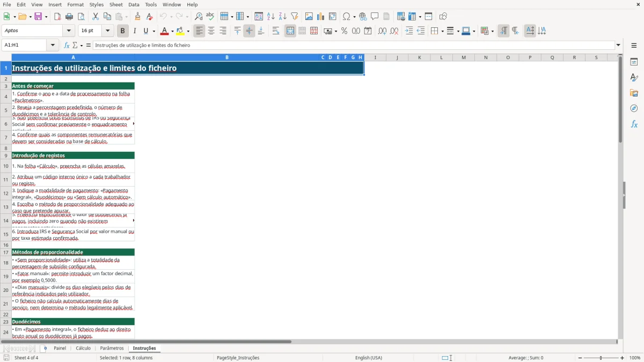
Task: Toggle Center Vertically alignment
Action: [x=249, y=31]
